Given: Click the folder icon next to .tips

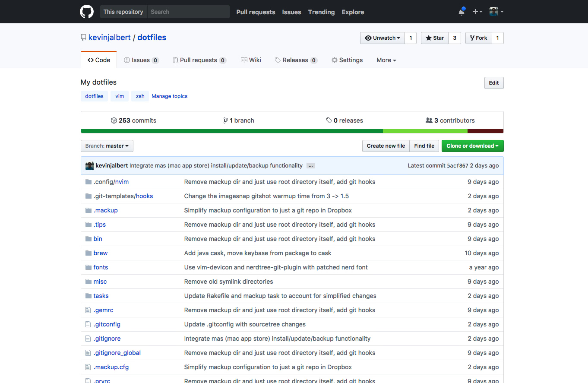Looking at the screenshot, I should pos(89,225).
